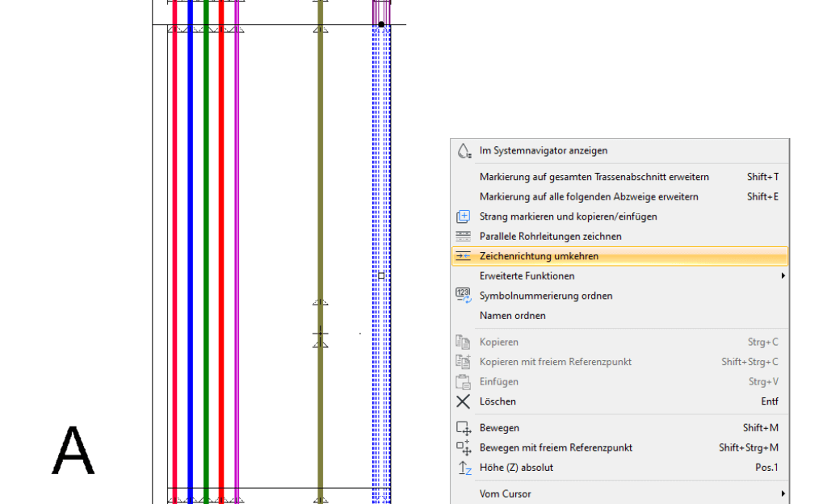Select Im Systemnavigator anzeigen entry

(543, 150)
